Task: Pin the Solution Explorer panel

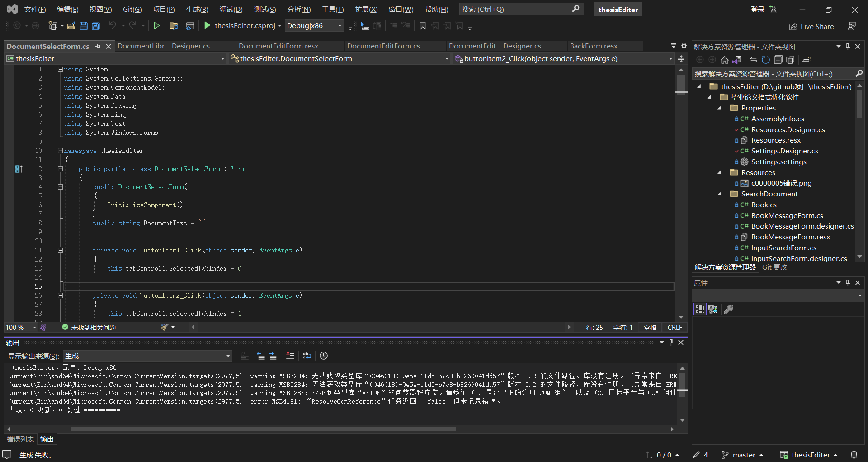Action: click(848, 46)
